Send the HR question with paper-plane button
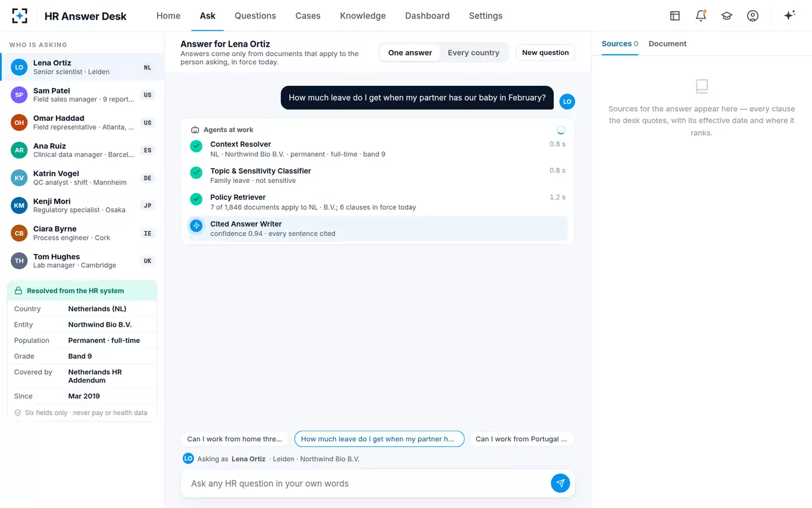Viewport: 812px width, 508px height. point(560,483)
